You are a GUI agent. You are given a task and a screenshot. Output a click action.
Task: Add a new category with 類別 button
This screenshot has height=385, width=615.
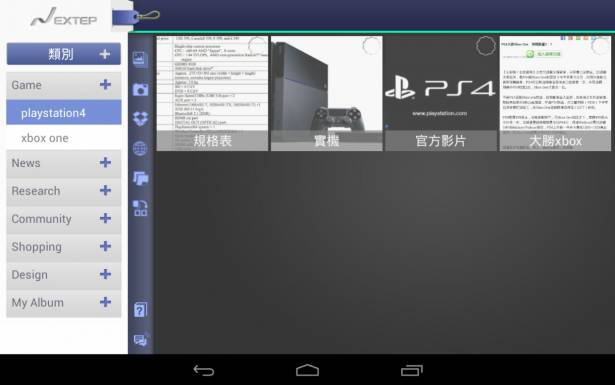click(64, 54)
